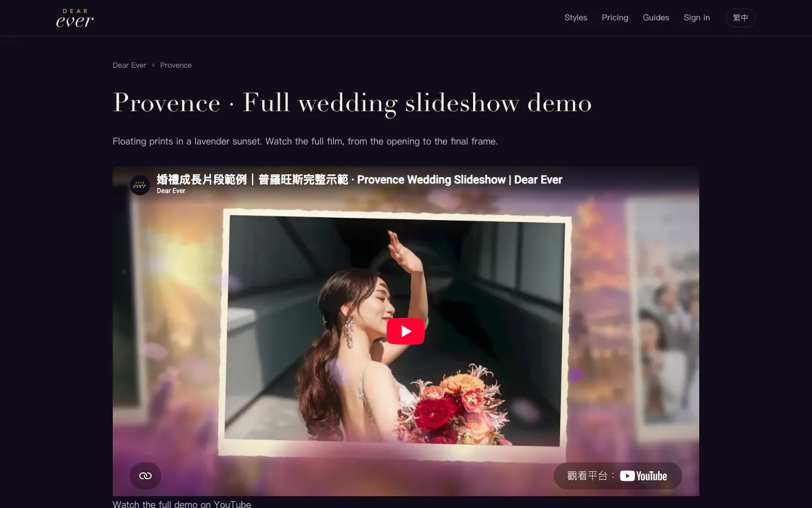Viewport: 812px width, 508px height.
Task: Click the Dear Ever channel name under video title
Action: [x=171, y=191]
